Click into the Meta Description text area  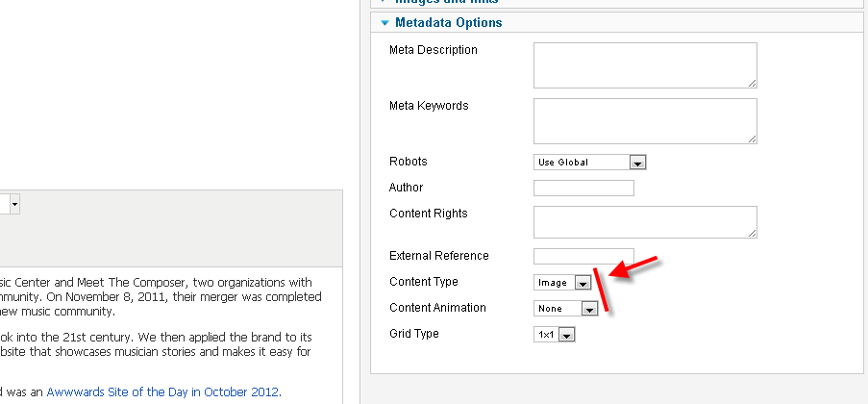point(645,64)
